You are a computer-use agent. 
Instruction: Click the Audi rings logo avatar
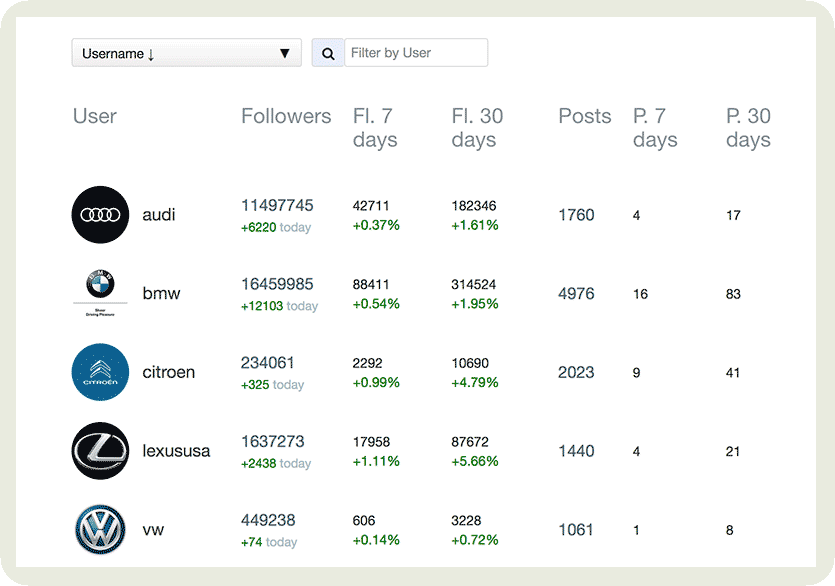coord(100,214)
